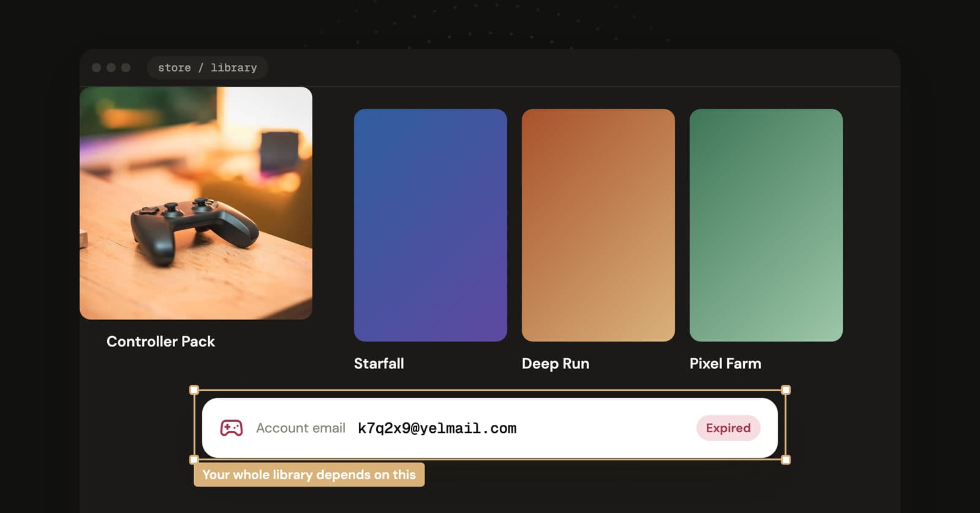Click the bottom-right selection handle
Screen dimensions: 980x513
pyautogui.click(x=786, y=460)
